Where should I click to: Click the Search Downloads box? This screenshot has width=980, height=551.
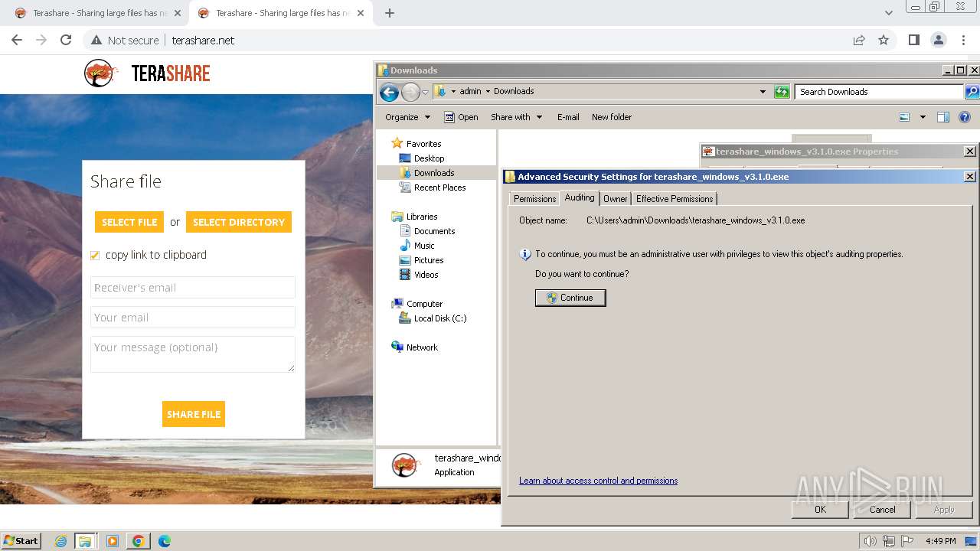pyautogui.click(x=879, y=92)
